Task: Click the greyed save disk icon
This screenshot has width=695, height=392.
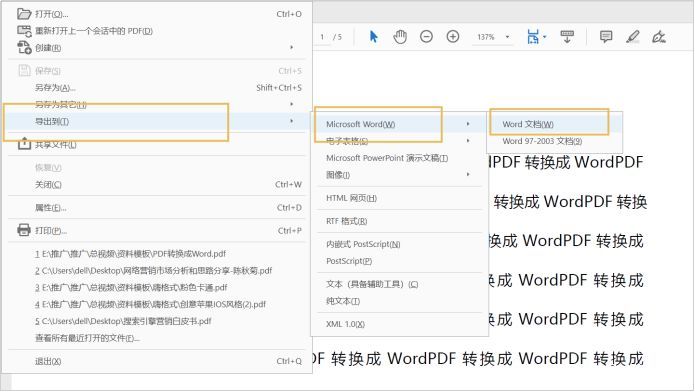Action: coord(24,71)
